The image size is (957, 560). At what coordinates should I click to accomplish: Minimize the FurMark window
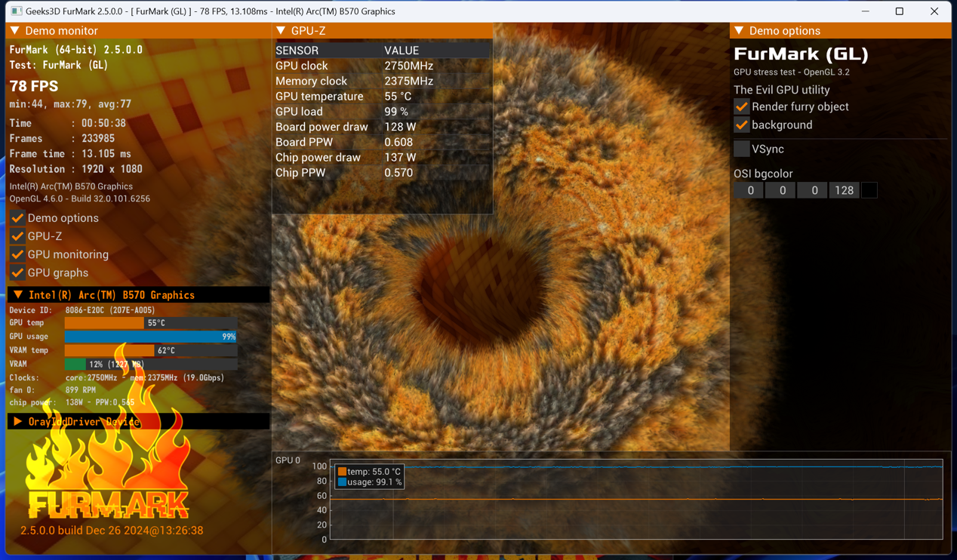pyautogui.click(x=865, y=11)
